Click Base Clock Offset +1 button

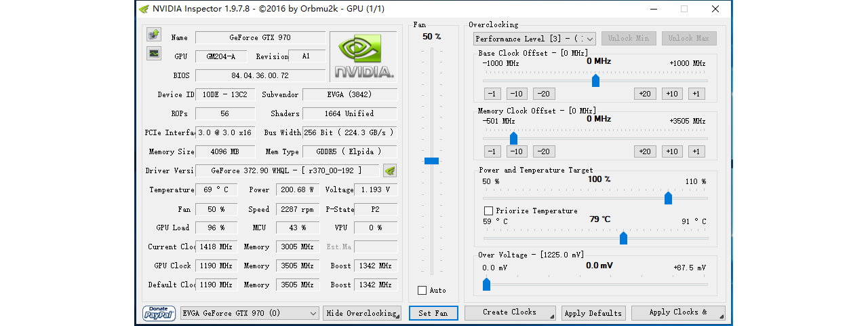coord(696,94)
